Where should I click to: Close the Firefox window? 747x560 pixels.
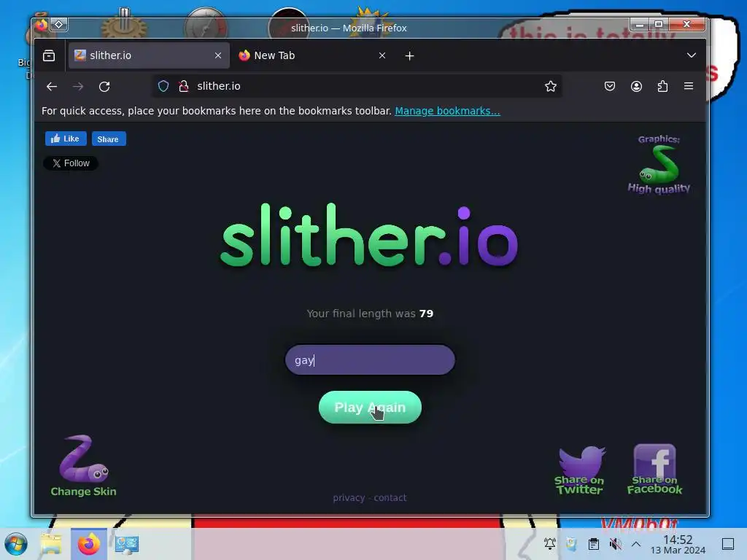686,24
